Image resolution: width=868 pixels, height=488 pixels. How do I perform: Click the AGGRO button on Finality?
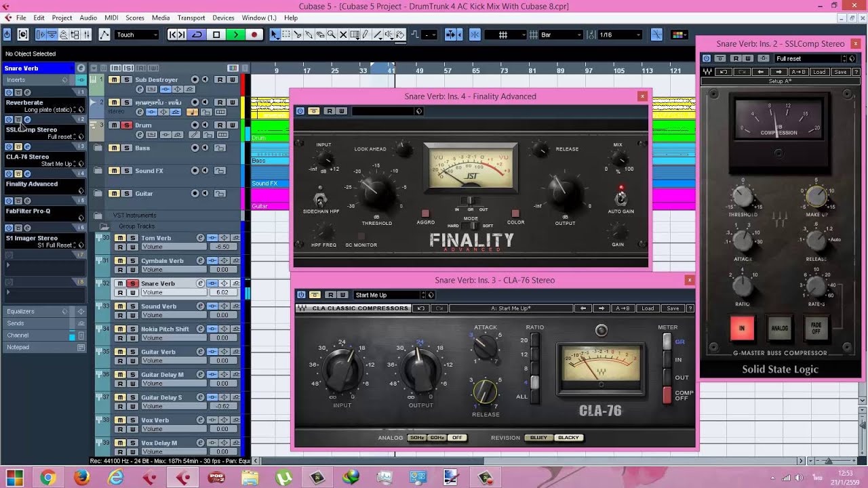[426, 213]
